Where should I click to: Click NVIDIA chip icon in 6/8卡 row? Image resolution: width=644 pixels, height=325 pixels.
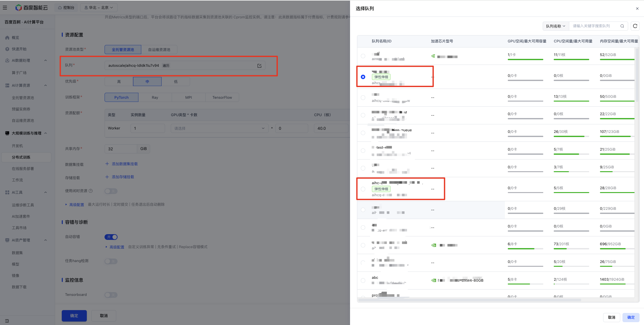pos(434,245)
